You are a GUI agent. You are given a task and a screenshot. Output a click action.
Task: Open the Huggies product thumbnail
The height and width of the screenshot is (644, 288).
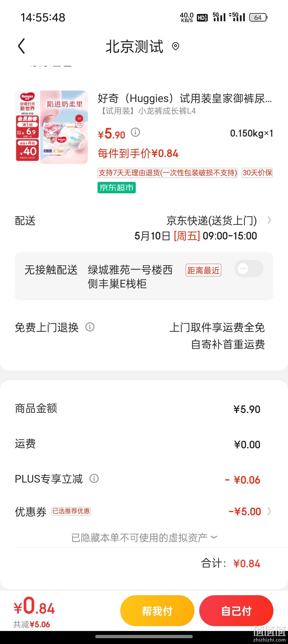(x=51, y=127)
